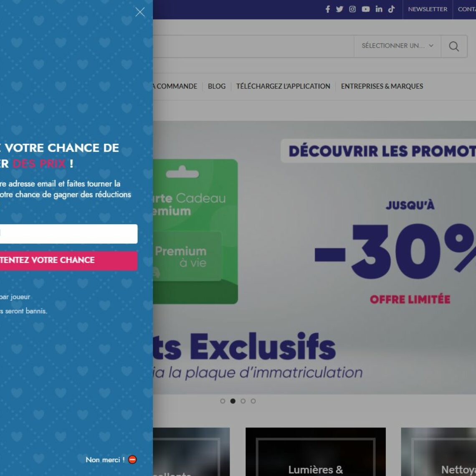Image resolution: width=476 pixels, height=476 pixels.
Task: Close the prize popup with the X icon
Action: click(x=140, y=12)
